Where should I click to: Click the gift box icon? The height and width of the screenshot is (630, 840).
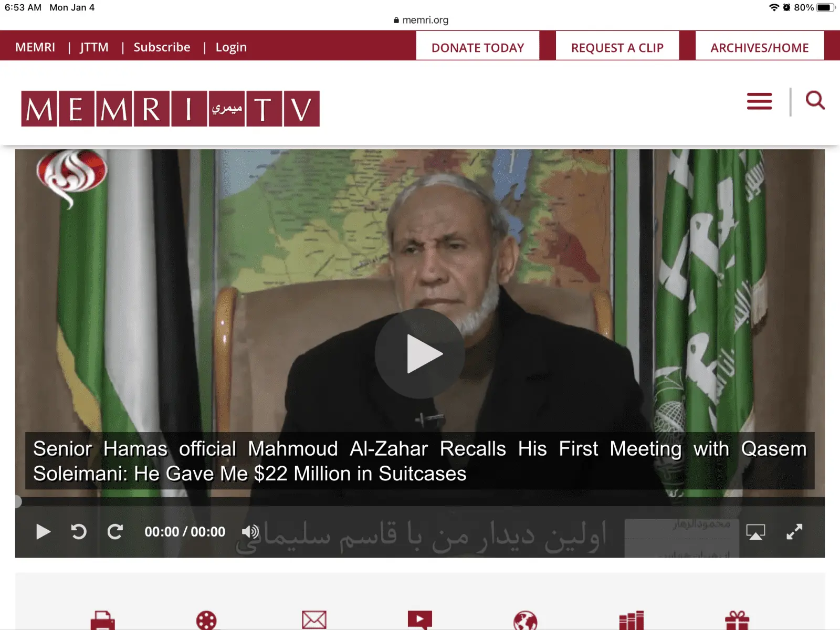[737, 621]
